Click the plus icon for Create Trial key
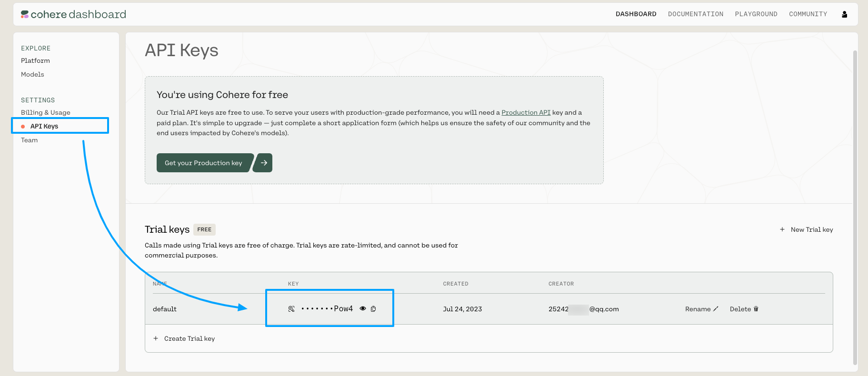This screenshot has width=868, height=376. pos(156,338)
